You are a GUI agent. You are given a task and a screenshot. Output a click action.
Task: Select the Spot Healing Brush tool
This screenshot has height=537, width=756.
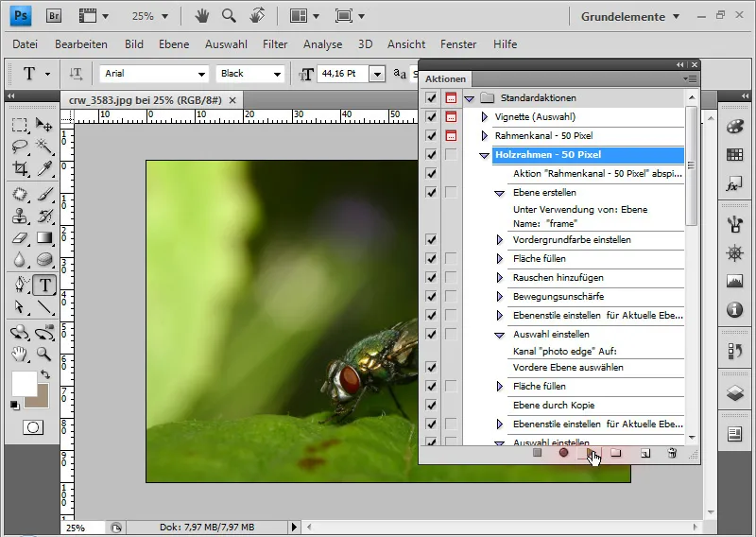(x=20, y=194)
